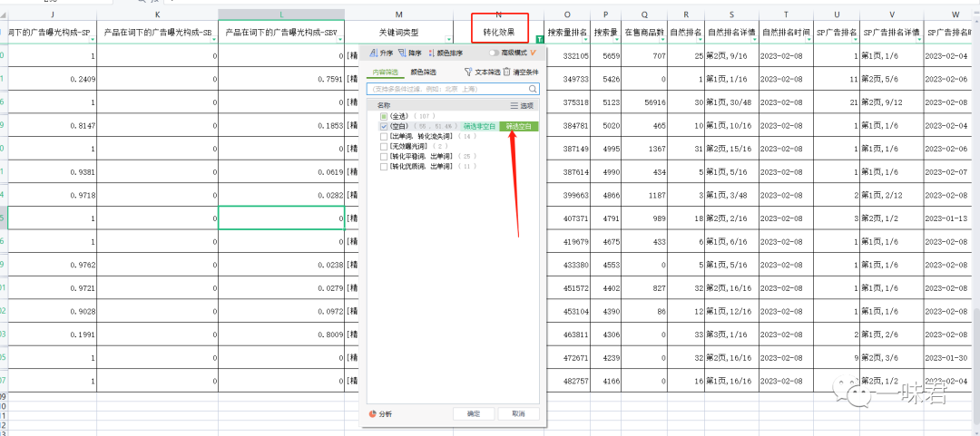Viewport: 980px width, 436px height.
Task: Open filter dropdown for 广告曝光构成-SBV column
Action: 340,39
